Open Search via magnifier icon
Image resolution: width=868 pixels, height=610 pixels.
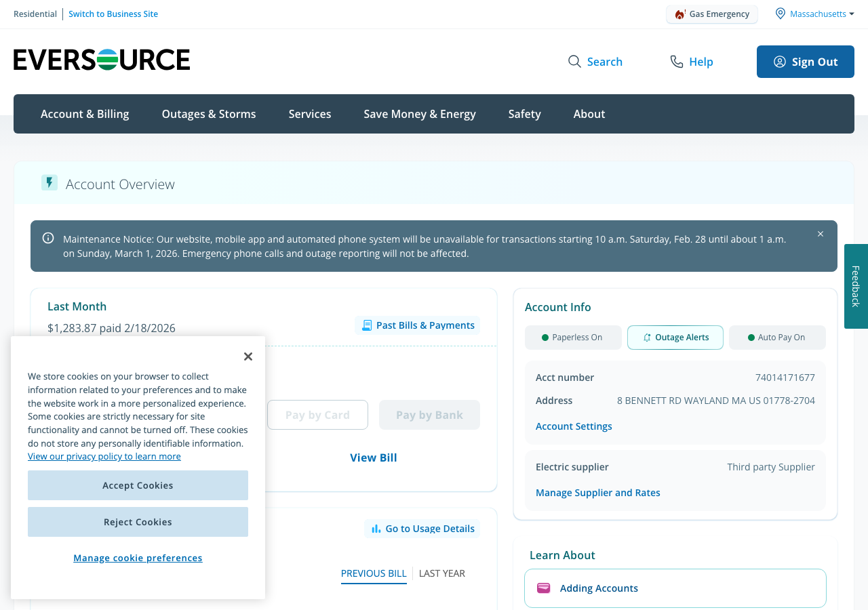(x=574, y=62)
